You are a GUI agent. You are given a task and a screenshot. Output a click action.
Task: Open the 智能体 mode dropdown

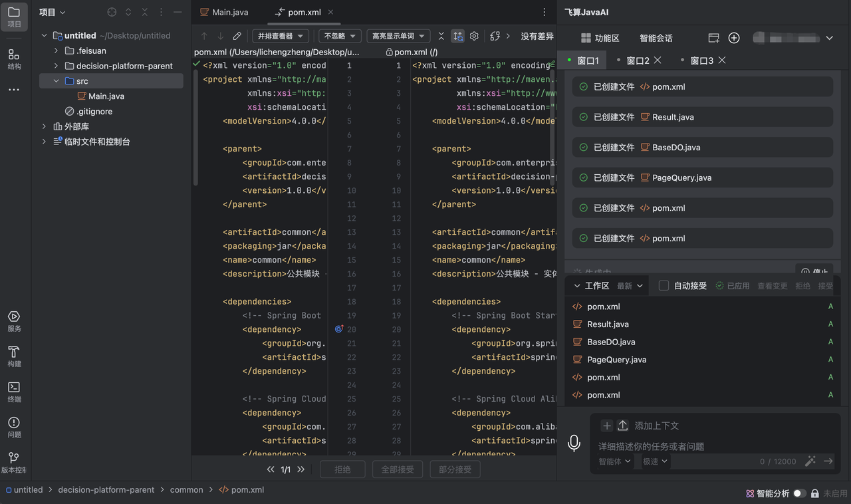(615, 461)
